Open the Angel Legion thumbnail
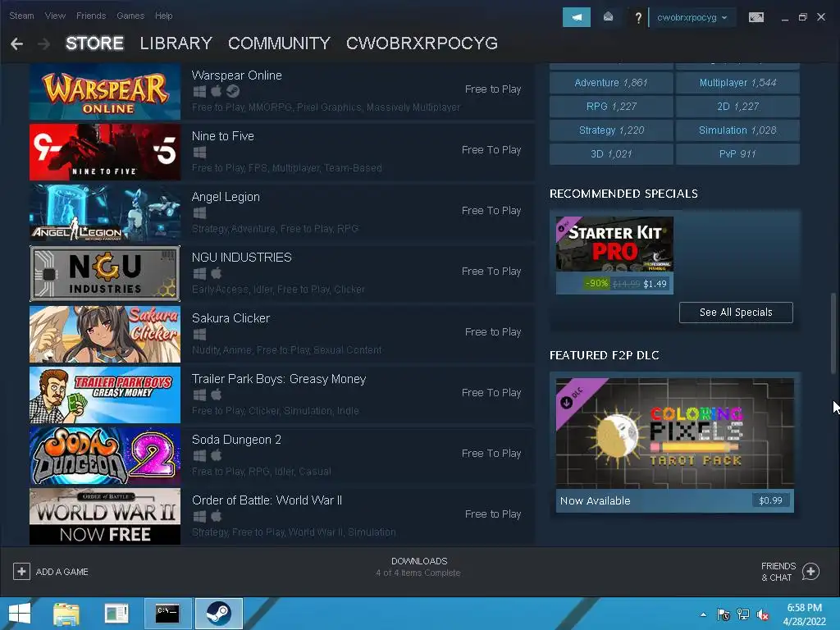Viewport: 840px width, 630px height. (x=105, y=213)
